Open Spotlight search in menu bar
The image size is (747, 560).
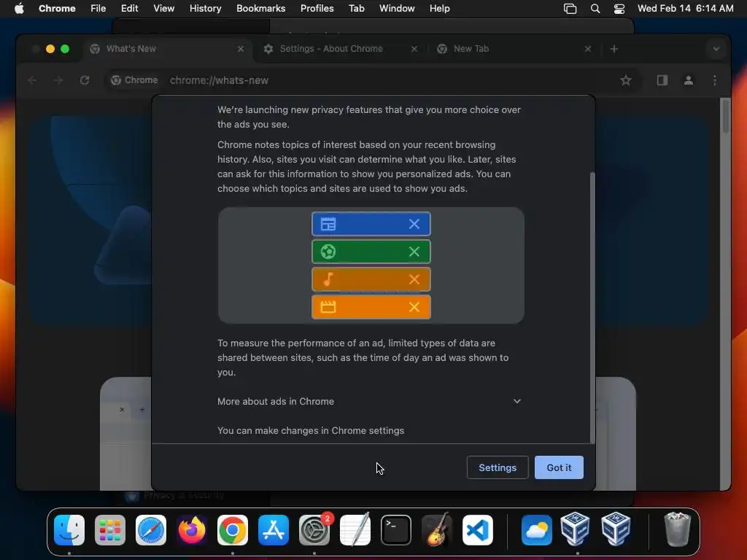coord(595,9)
